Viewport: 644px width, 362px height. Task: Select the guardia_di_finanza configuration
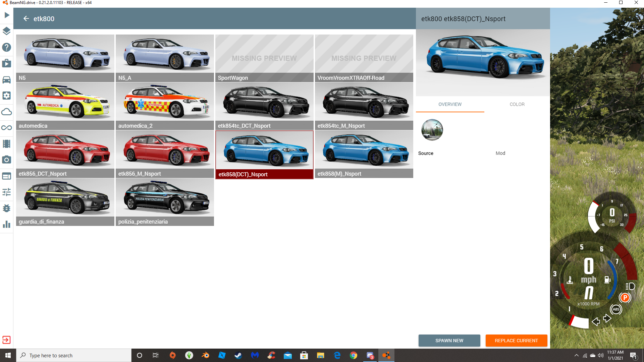point(65,202)
